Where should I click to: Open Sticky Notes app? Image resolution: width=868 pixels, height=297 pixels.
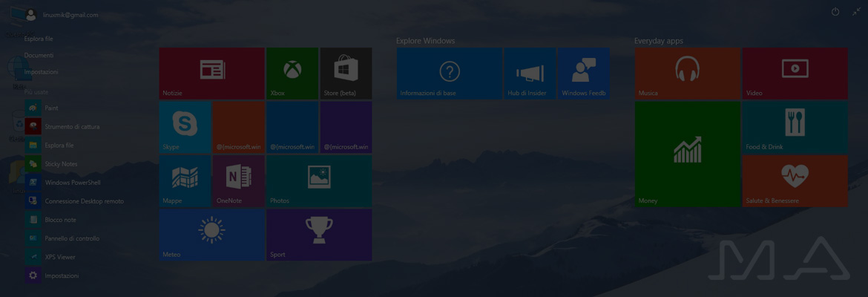pyautogui.click(x=51, y=164)
